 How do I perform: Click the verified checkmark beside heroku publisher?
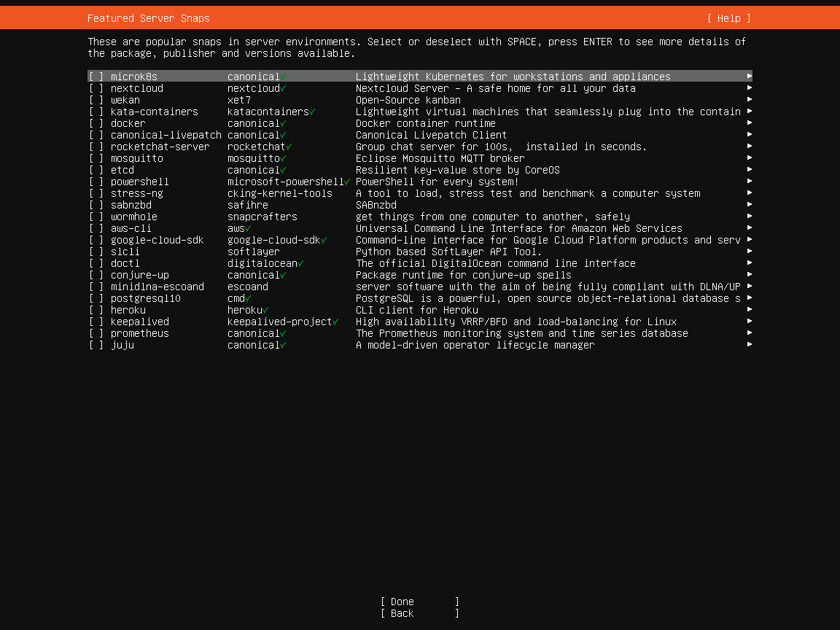[265, 310]
